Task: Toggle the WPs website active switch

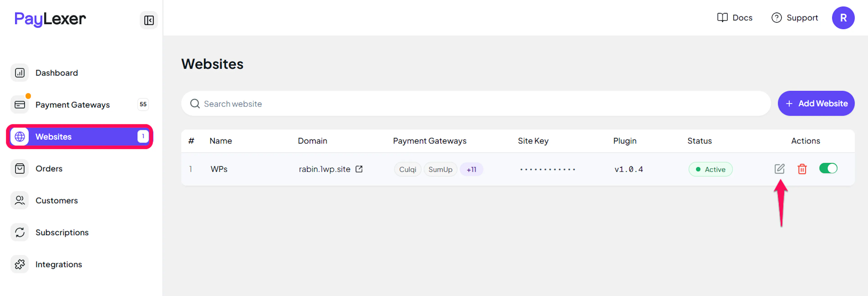Action: pos(828,168)
